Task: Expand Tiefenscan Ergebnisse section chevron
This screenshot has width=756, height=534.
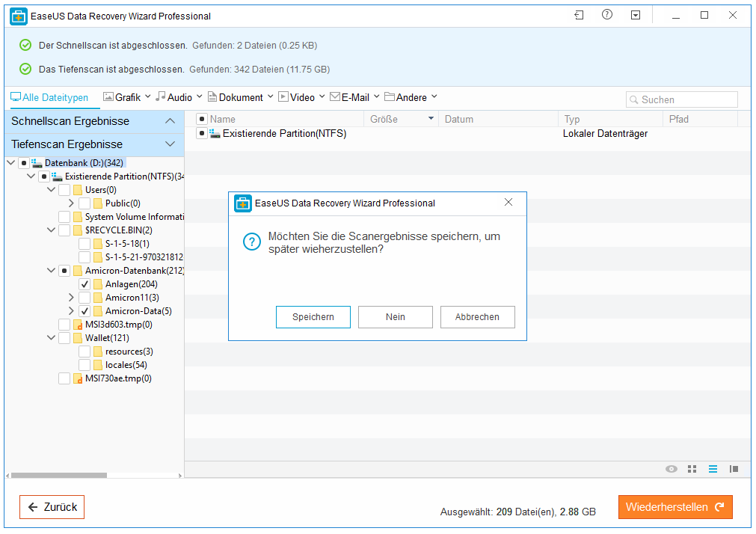Action: (170, 144)
